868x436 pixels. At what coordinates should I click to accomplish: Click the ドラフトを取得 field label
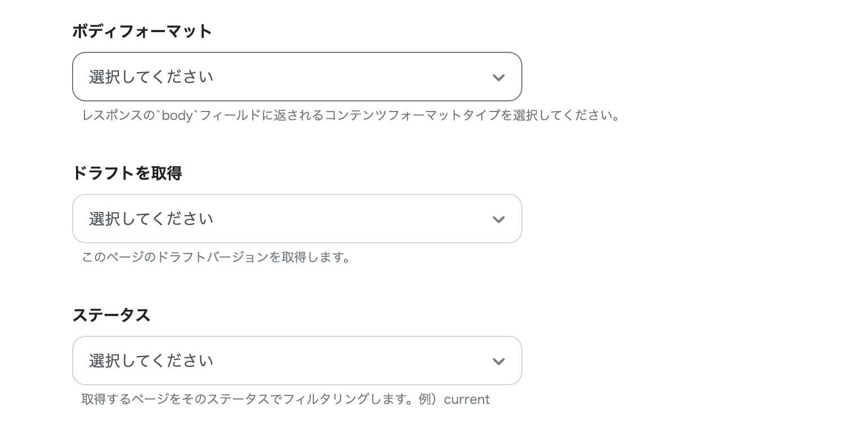[x=127, y=173]
